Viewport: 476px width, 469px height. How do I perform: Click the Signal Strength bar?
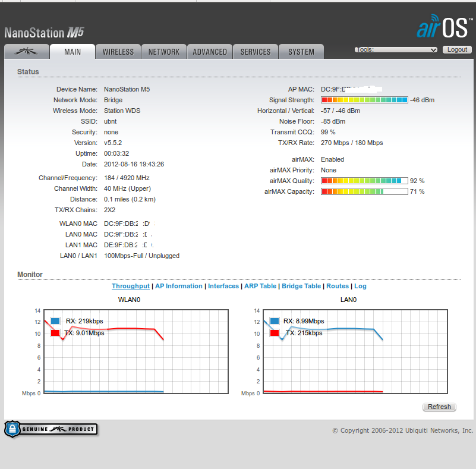point(364,100)
